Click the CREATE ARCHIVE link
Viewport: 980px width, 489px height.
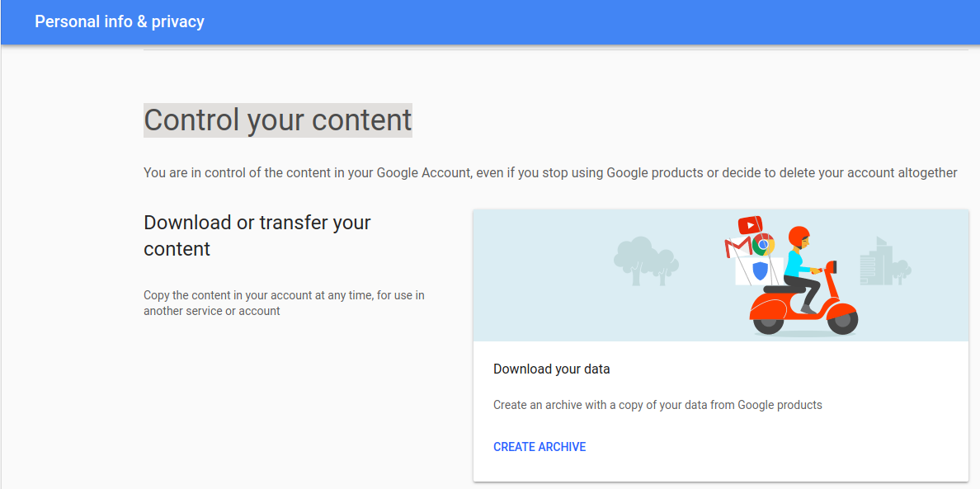[x=539, y=447]
